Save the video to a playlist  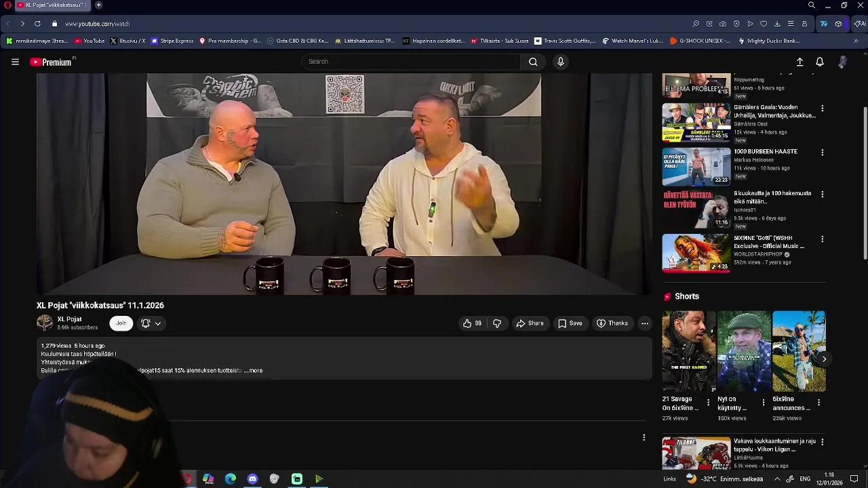click(570, 323)
